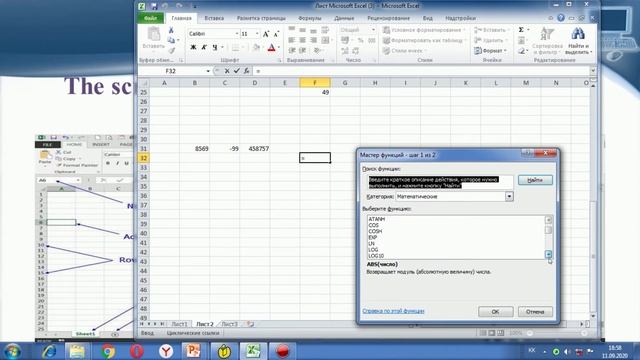Image resolution: width=640 pixels, height=360 pixels.
Task: Click the Cancel (X) icon in formula bar
Action: tap(227, 71)
